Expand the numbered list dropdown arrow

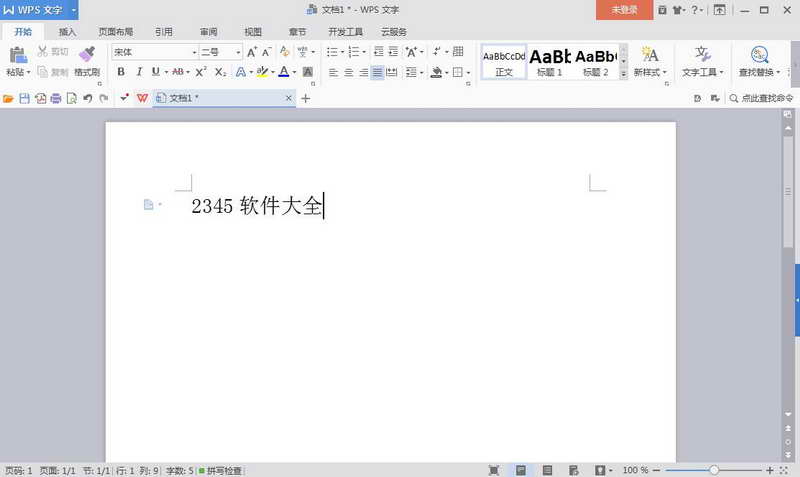coord(364,52)
